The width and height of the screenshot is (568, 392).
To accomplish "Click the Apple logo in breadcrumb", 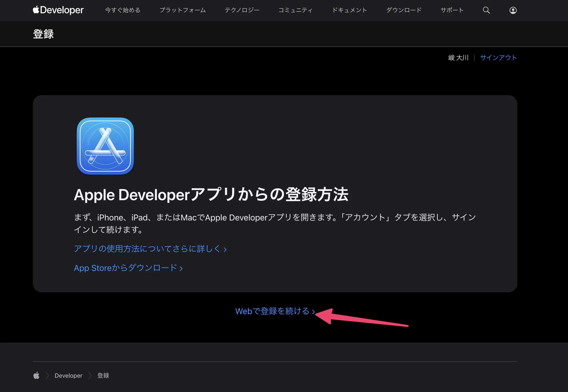I will [36, 375].
